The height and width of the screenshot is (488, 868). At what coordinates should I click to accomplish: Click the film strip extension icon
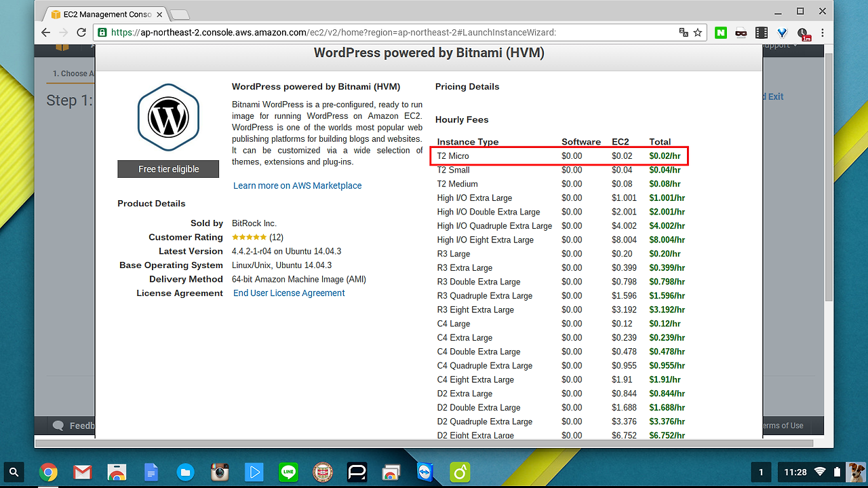tap(762, 33)
